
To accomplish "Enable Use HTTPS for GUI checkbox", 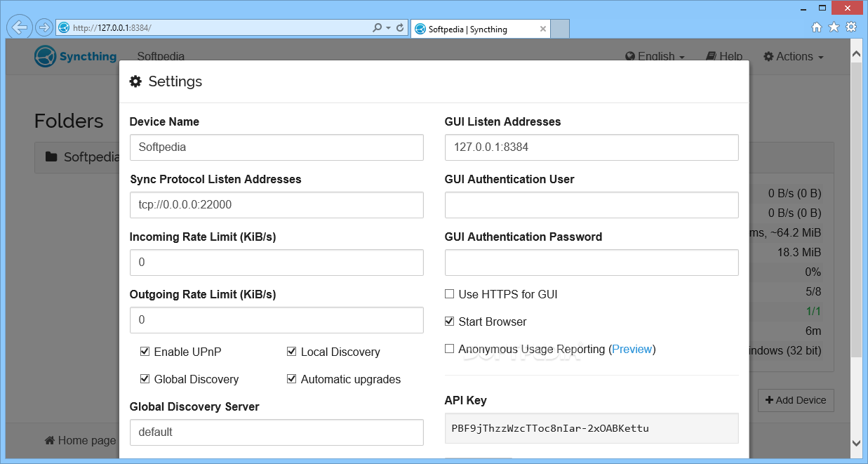I will (x=449, y=294).
